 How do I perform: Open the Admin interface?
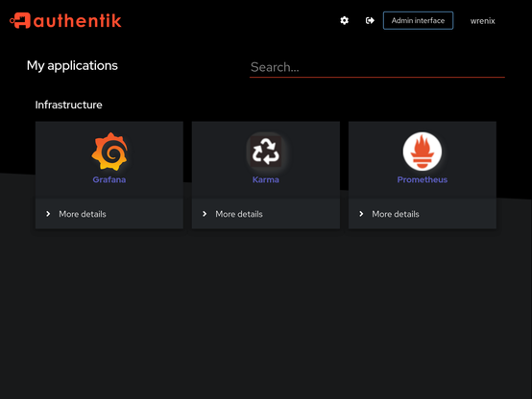[418, 21]
